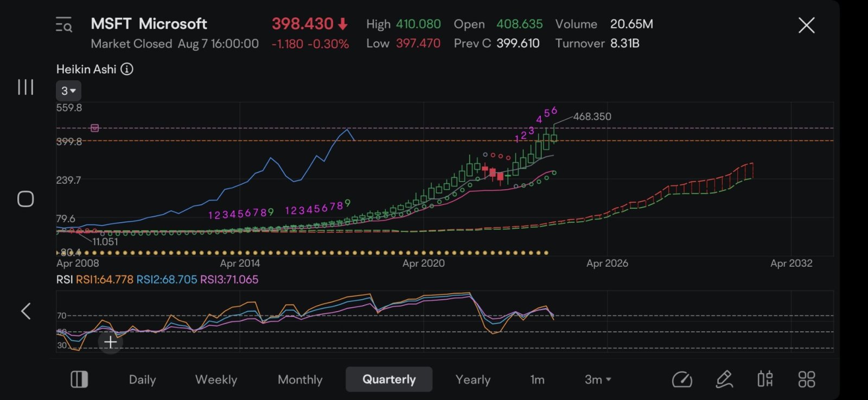This screenshot has height=400, width=868.
Task: Open Heikin Ashi info icon
Action: point(127,69)
